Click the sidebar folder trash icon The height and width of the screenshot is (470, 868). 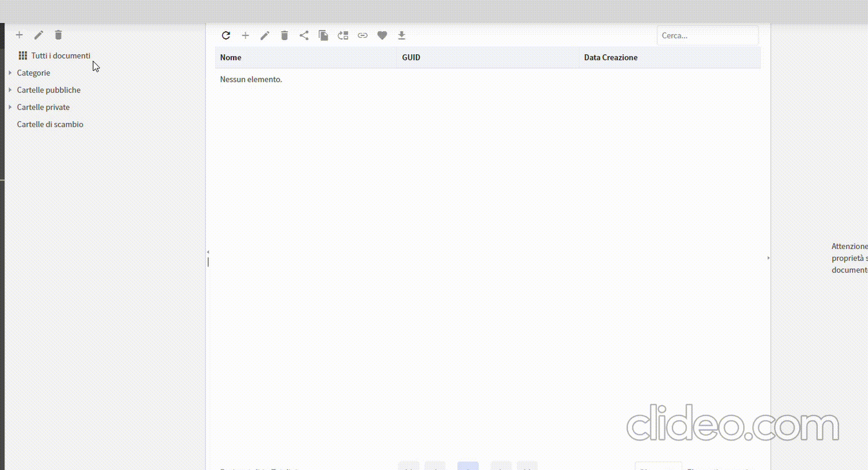(58, 35)
